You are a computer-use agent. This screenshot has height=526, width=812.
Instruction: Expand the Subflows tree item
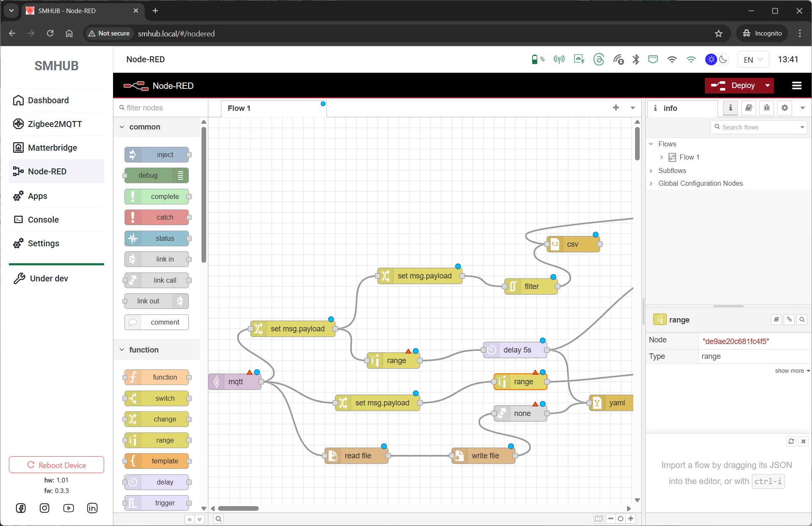pyautogui.click(x=651, y=171)
